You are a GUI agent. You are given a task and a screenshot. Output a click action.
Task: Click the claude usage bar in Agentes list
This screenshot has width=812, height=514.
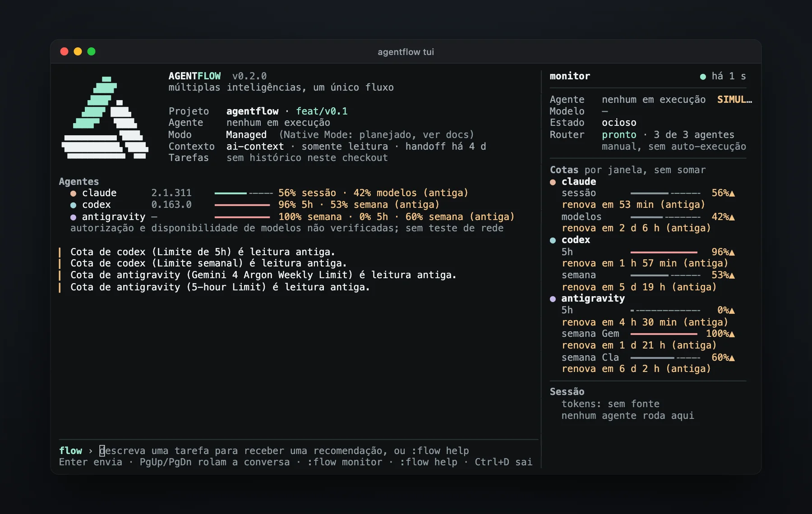point(244,193)
